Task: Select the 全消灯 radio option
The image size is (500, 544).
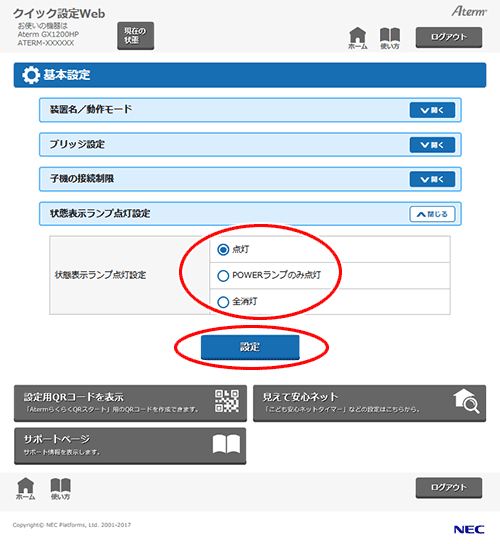Action: point(223,302)
